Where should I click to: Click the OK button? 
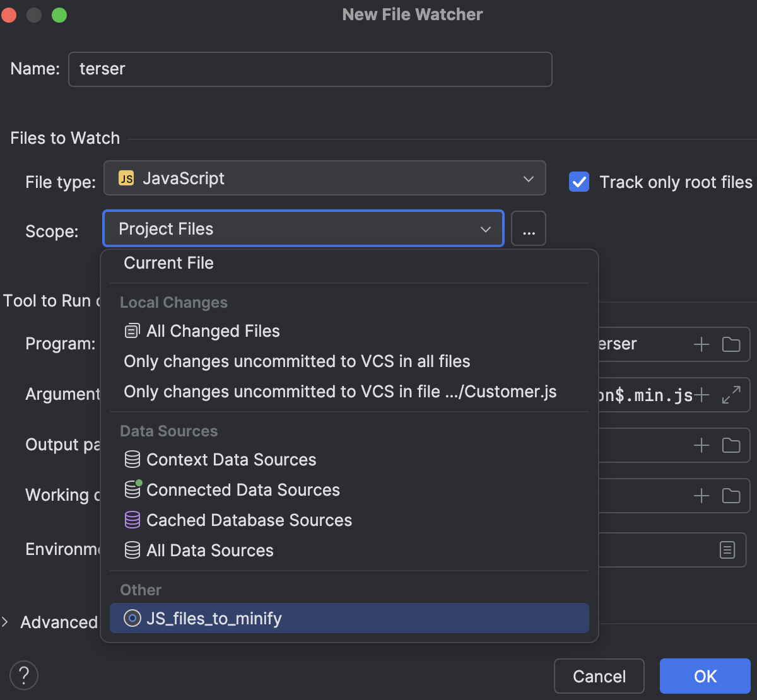pos(705,676)
